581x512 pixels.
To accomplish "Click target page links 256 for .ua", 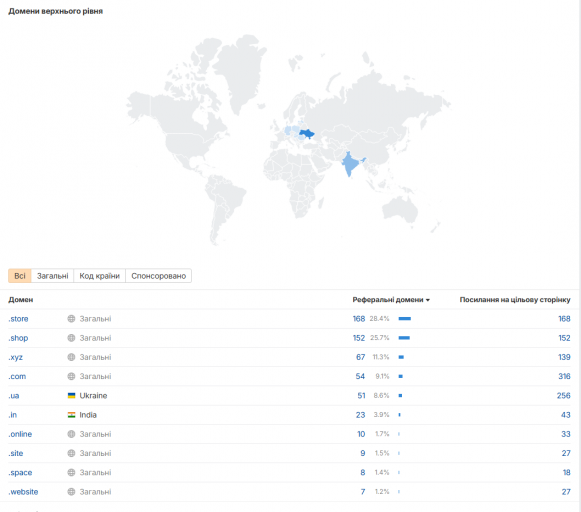I will (x=564, y=396).
